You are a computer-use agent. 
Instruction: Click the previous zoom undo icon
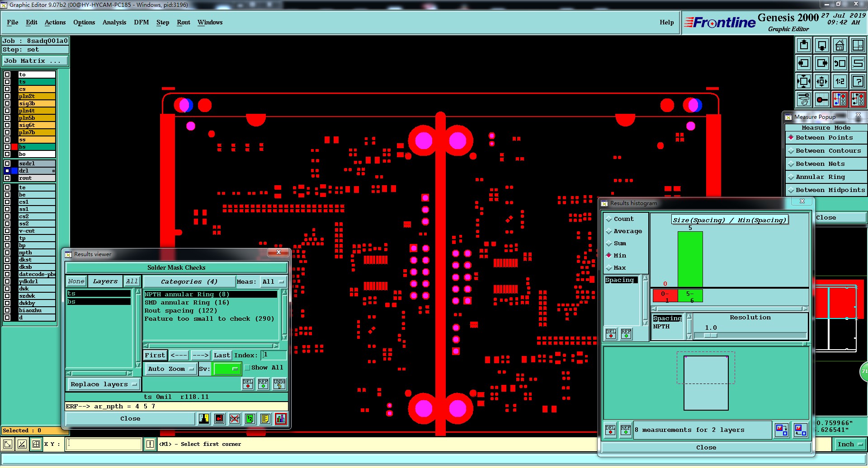840,63
